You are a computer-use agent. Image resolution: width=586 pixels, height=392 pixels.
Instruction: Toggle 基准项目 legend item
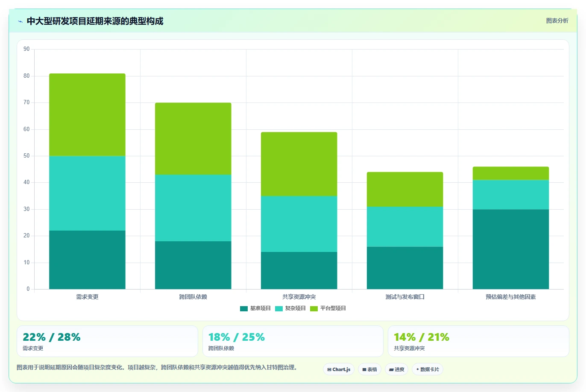(x=255, y=308)
